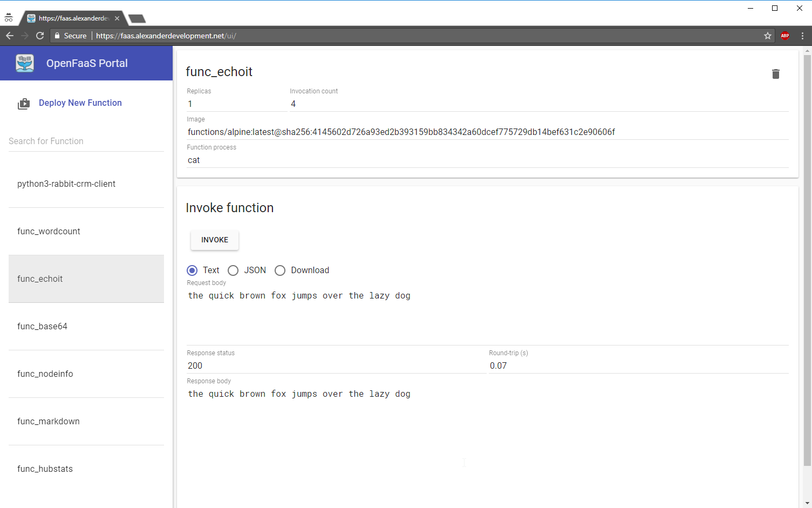The image size is (812, 508).
Task: Open the Deploy New Function link
Action: point(80,103)
